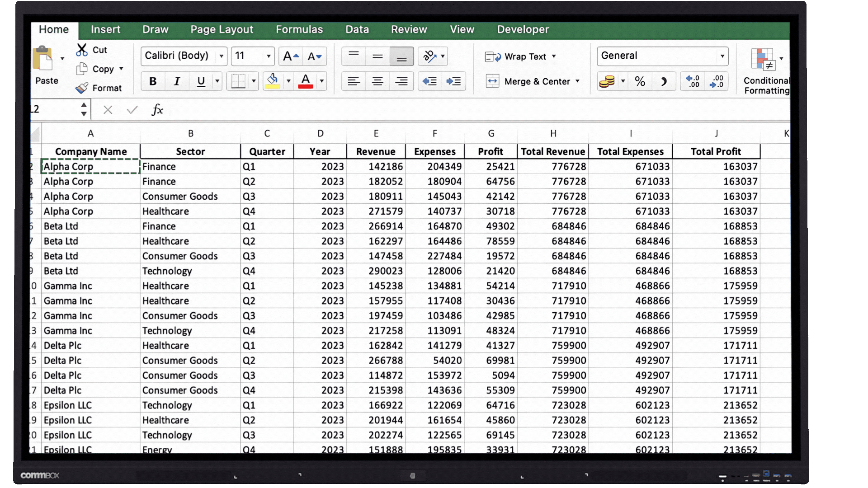868x488 pixels.
Task: Apply Percent Style format
Action: coord(640,81)
